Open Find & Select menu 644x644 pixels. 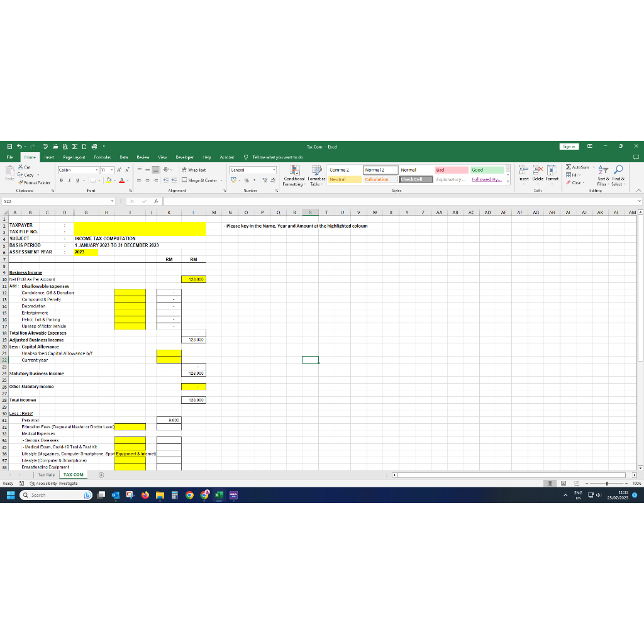pyautogui.click(x=618, y=175)
